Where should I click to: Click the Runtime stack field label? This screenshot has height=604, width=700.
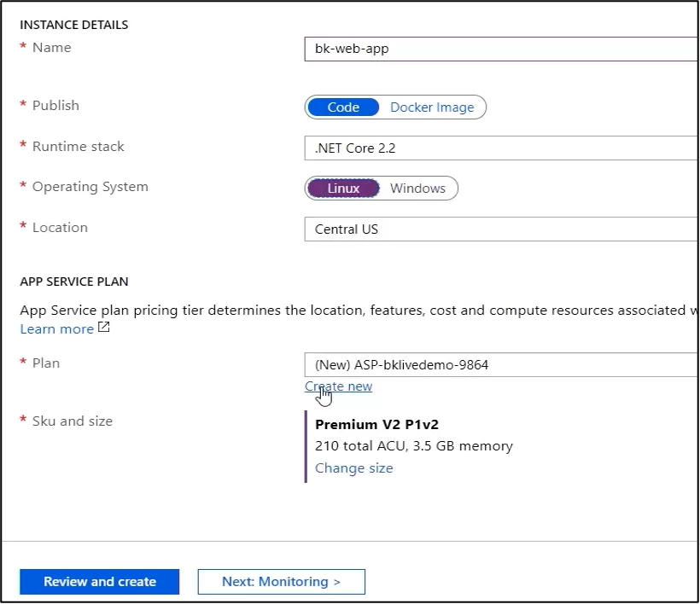(x=79, y=147)
